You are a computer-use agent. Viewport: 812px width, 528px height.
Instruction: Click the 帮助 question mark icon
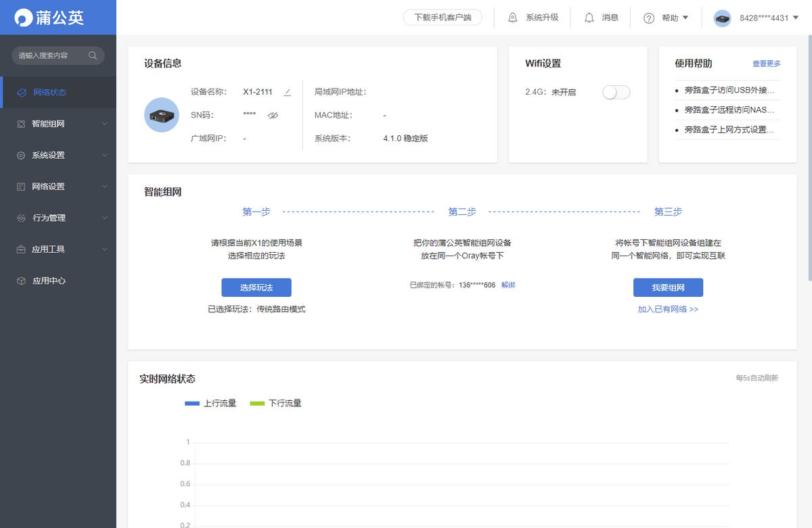pos(648,18)
